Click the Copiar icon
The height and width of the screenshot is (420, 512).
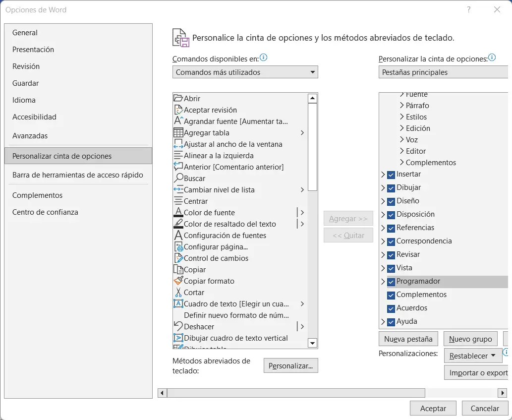click(178, 269)
